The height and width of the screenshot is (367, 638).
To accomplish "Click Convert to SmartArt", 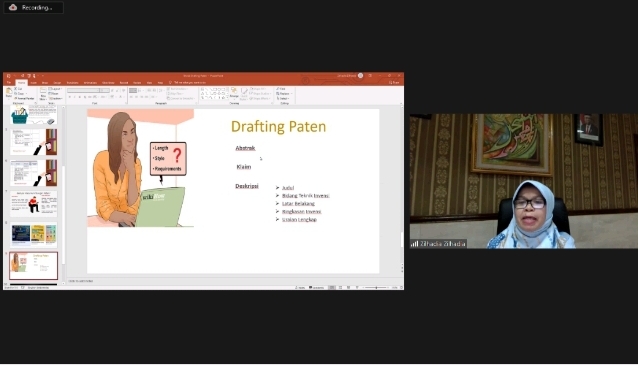I will tap(181, 98).
